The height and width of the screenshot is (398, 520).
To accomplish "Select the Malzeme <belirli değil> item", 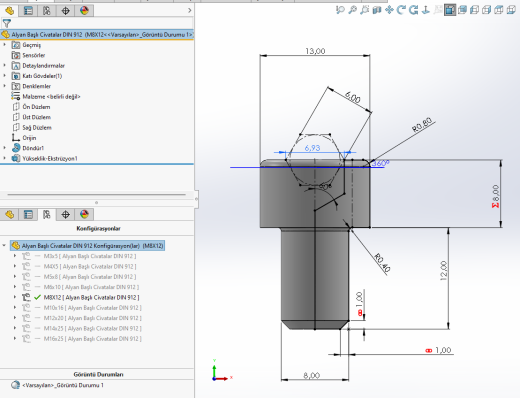I will click(x=51, y=96).
